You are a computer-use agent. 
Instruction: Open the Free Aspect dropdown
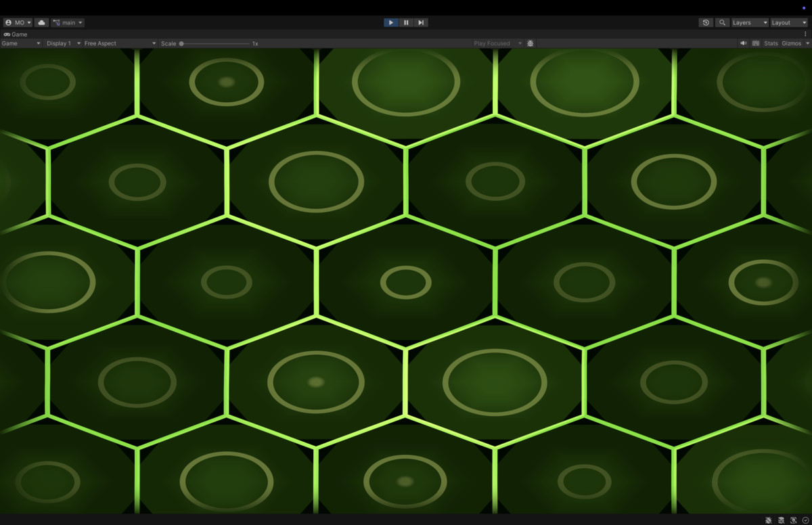[120, 43]
